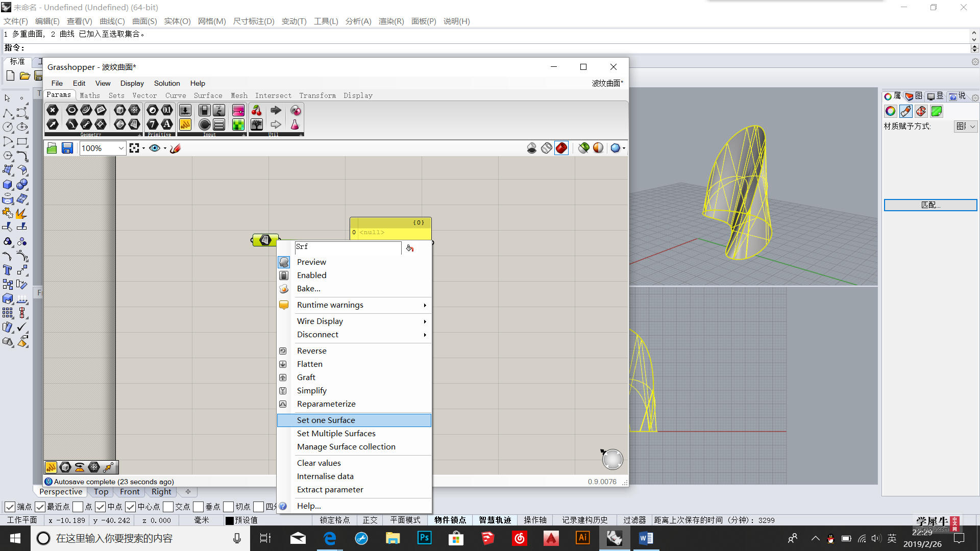Open document preview settings orange sphere icon
This screenshot has width=980, height=551.
pyautogui.click(x=598, y=148)
